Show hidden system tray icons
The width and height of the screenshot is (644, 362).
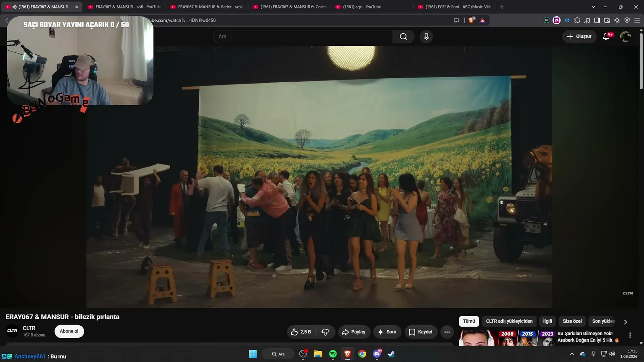point(572,354)
